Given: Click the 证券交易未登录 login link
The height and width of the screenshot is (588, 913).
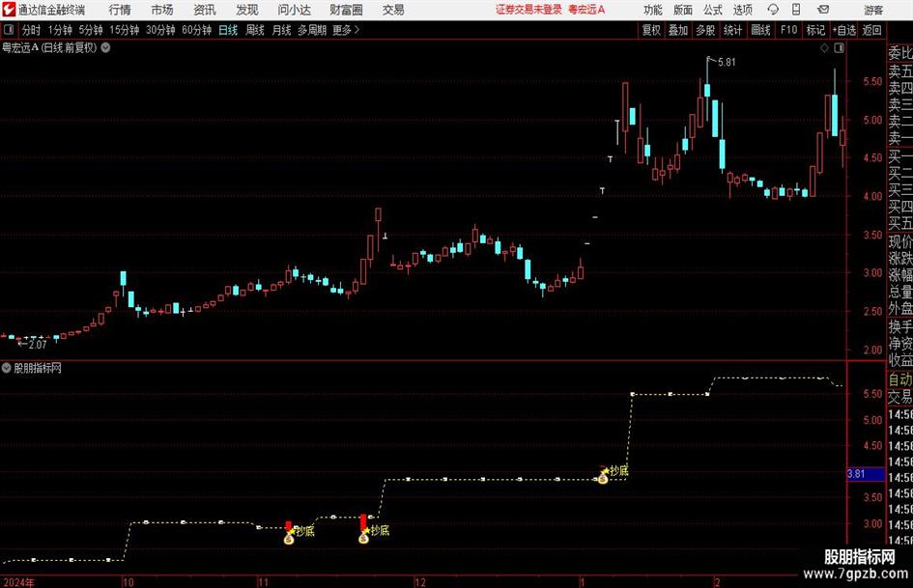Looking at the screenshot, I should 528,10.
